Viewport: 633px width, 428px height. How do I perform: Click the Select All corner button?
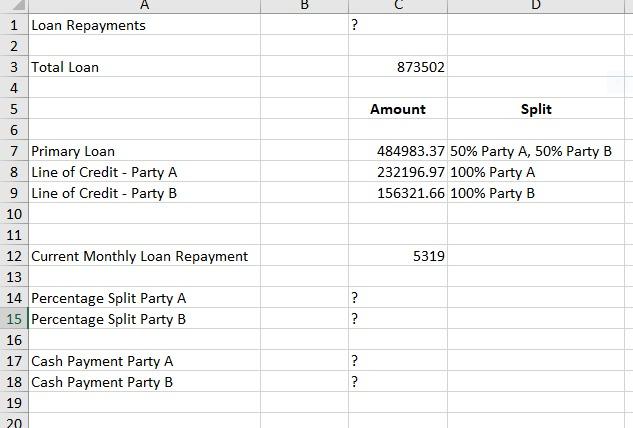(x=14, y=6)
